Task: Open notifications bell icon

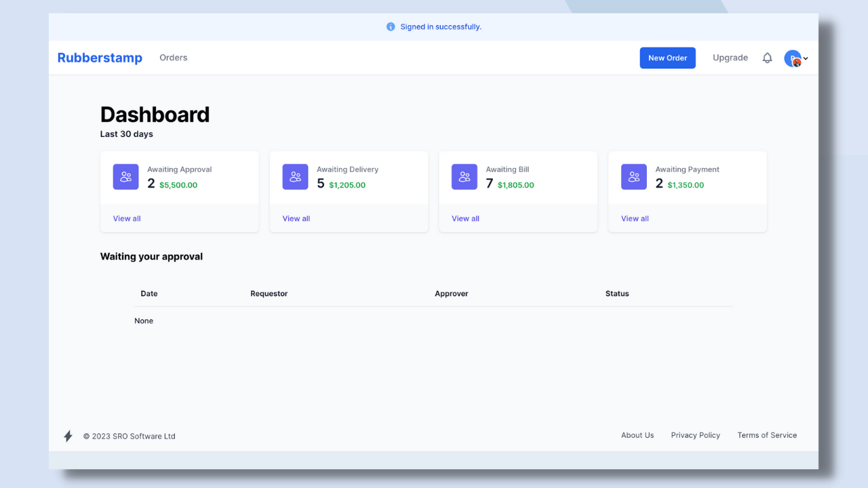Action: (x=767, y=58)
